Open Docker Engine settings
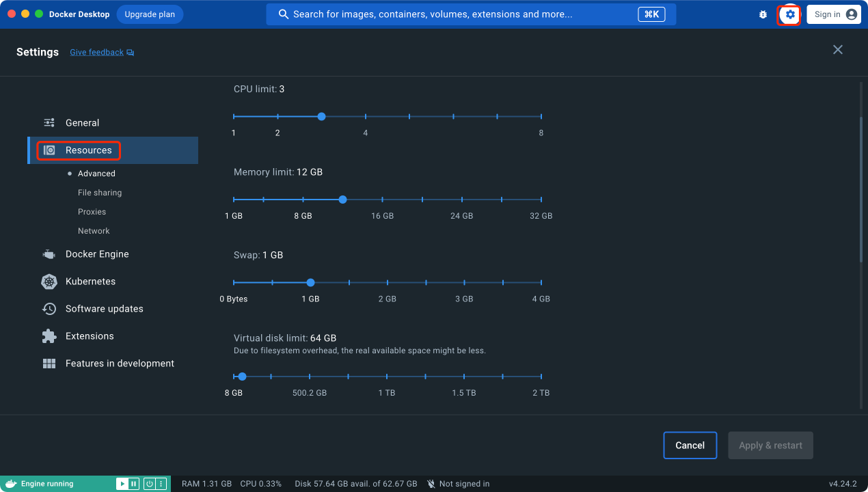Image resolution: width=868 pixels, height=492 pixels. tap(113, 254)
